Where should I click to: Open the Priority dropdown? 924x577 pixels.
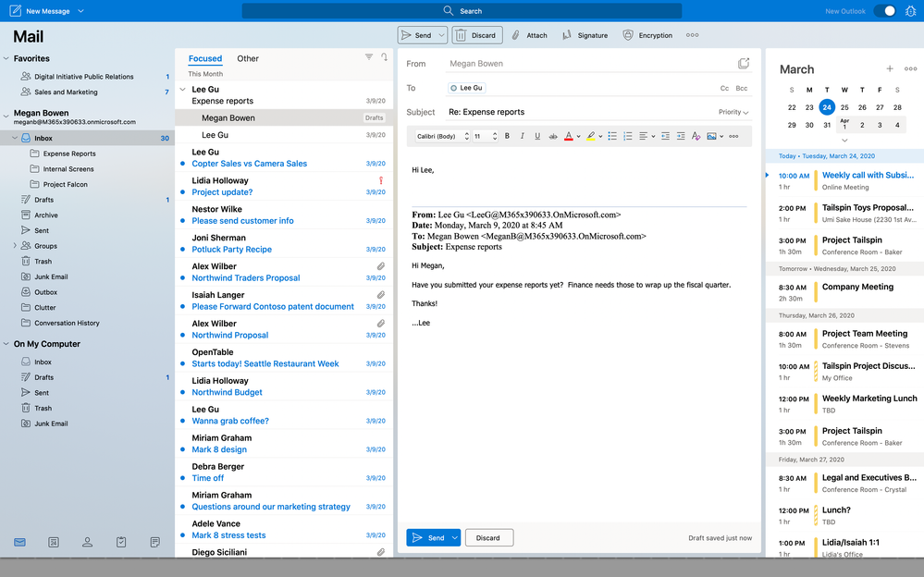[x=733, y=112]
